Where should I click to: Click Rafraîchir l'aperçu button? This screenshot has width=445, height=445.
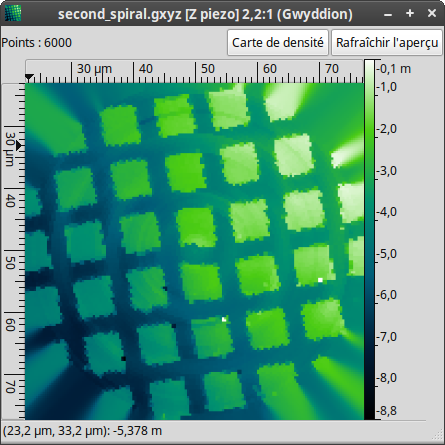(x=387, y=43)
